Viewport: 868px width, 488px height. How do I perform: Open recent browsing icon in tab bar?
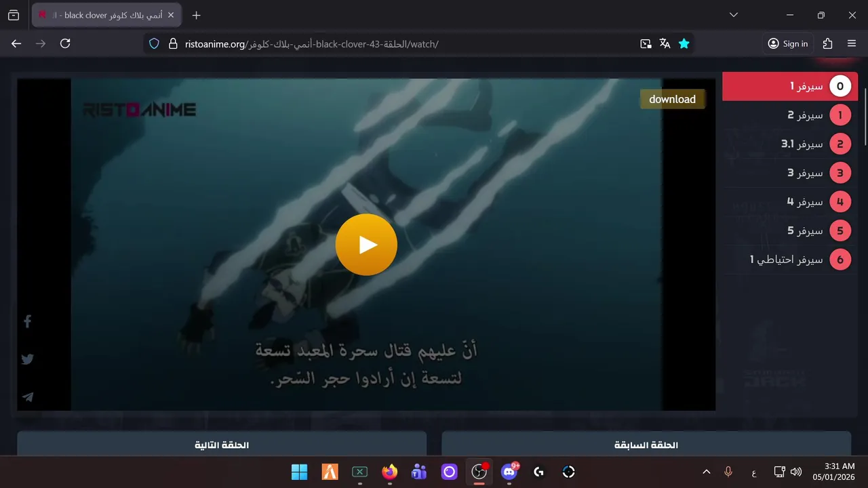click(14, 15)
